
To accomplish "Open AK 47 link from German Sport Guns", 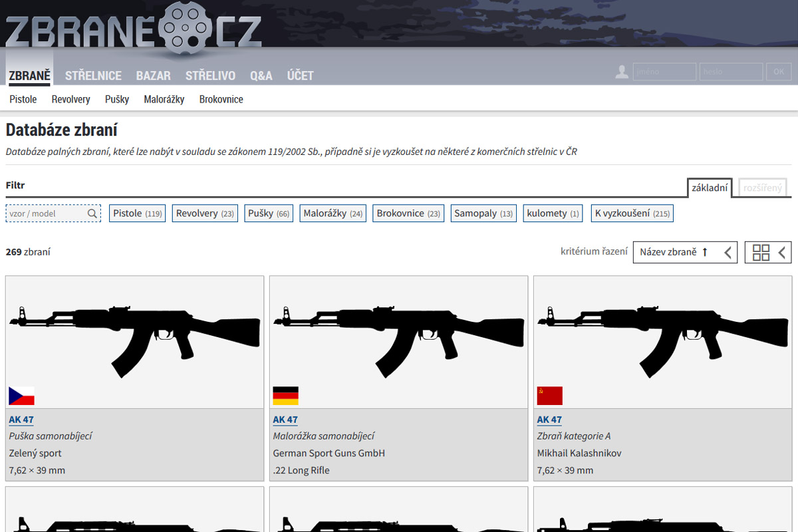I will coord(285,420).
